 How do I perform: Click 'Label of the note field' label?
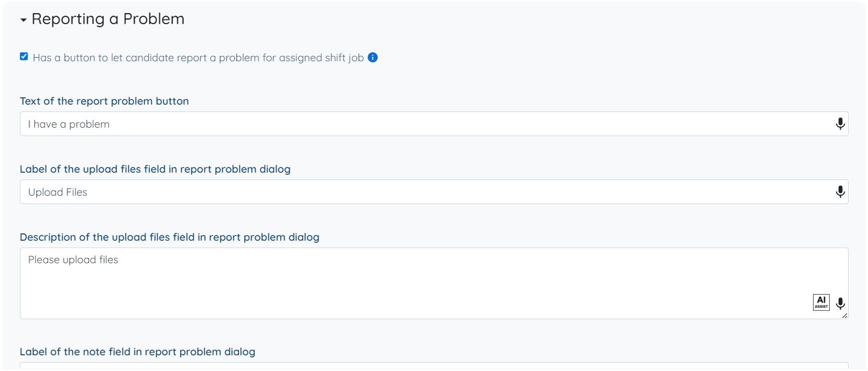(137, 352)
